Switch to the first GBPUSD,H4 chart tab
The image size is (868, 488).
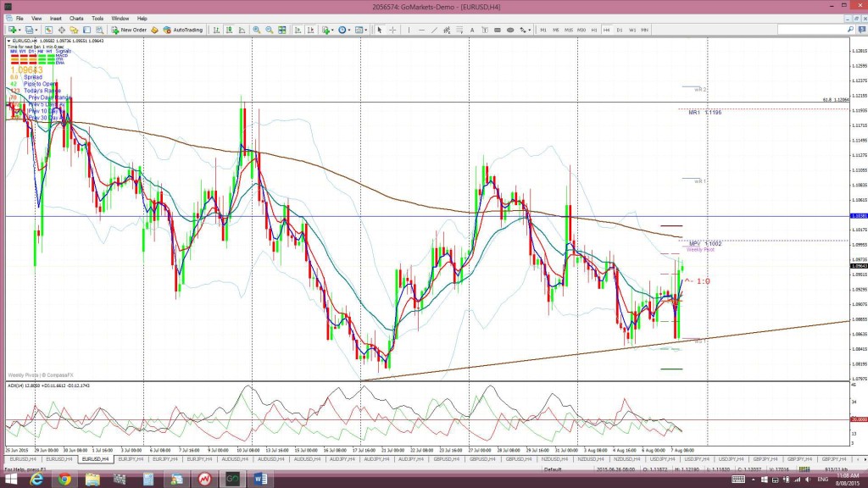click(446, 459)
